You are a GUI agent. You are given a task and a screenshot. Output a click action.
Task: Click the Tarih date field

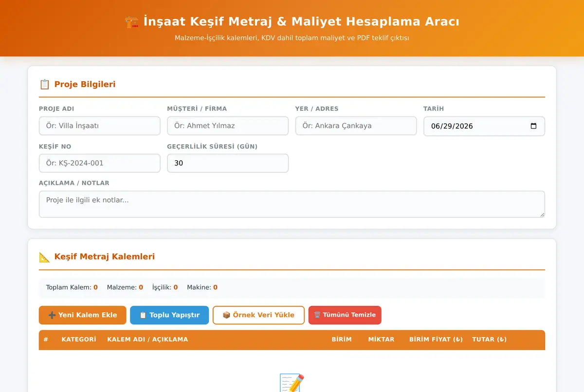tap(484, 126)
